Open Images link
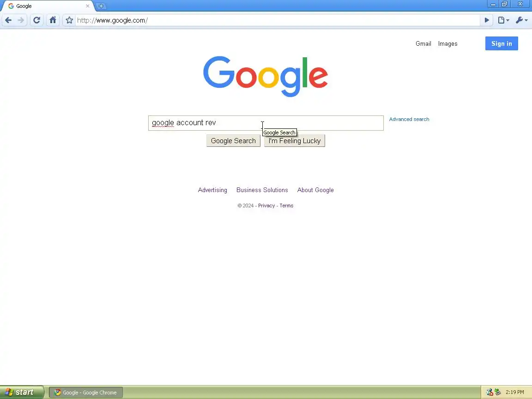 click(447, 44)
